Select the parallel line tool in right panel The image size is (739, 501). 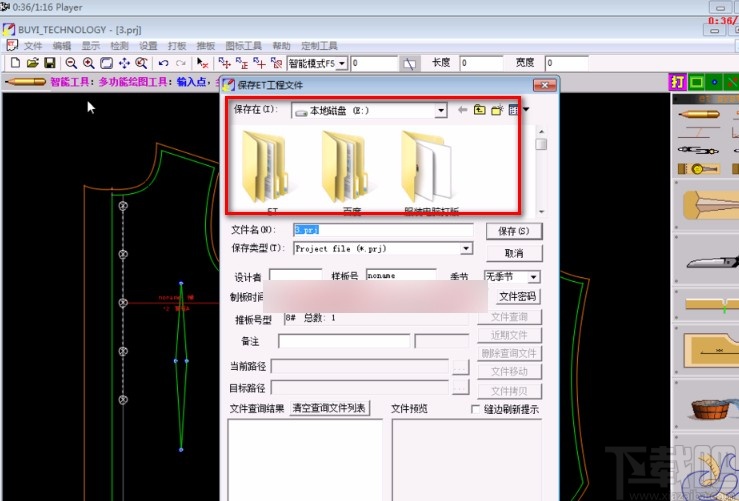coord(698,131)
